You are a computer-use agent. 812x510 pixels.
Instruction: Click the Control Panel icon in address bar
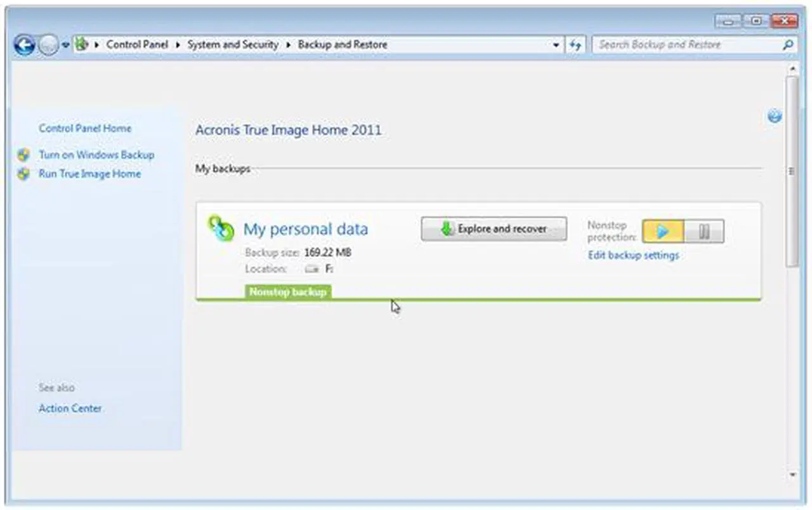pyautogui.click(x=82, y=44)
